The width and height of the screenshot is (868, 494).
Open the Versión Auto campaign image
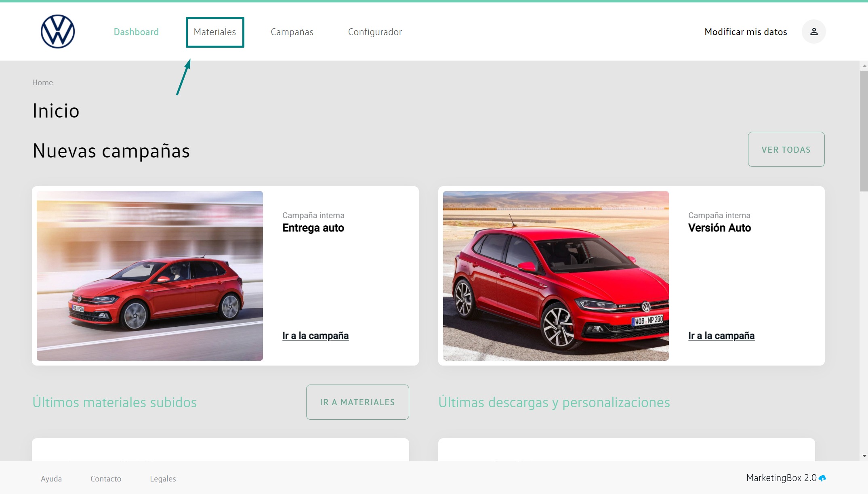[x=556, y=276]
